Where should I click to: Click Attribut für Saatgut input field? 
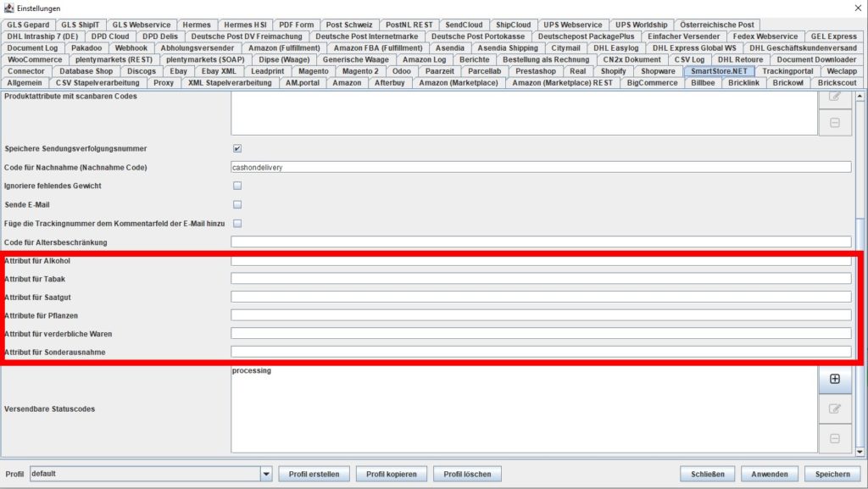pyautogui.click(x=541, y=297)
